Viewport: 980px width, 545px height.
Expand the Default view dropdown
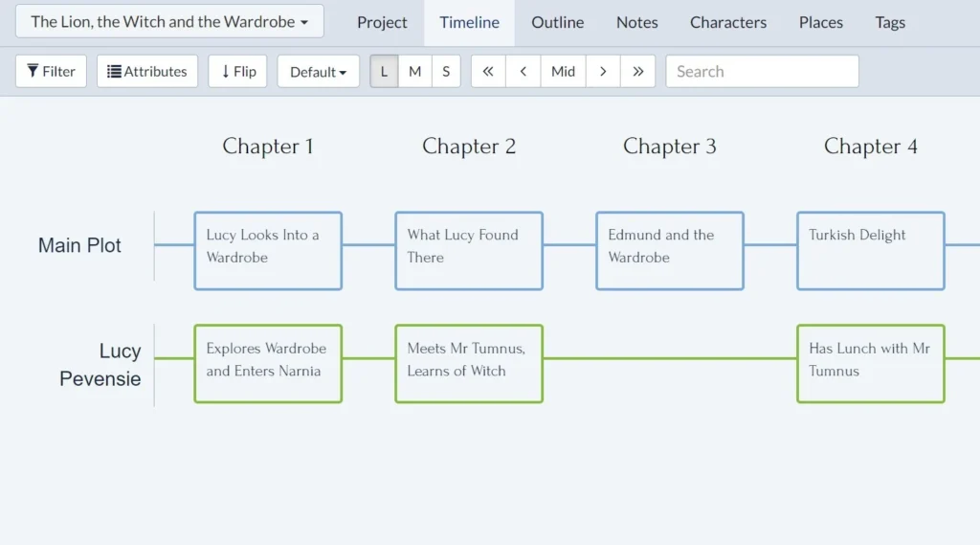tap(318, 71)
